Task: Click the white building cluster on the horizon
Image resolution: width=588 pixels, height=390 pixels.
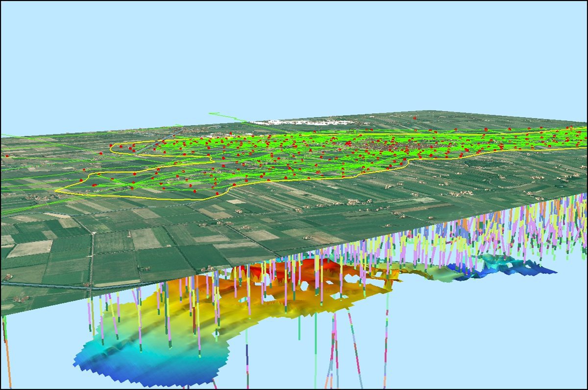Action: click(x=301, y=122)
